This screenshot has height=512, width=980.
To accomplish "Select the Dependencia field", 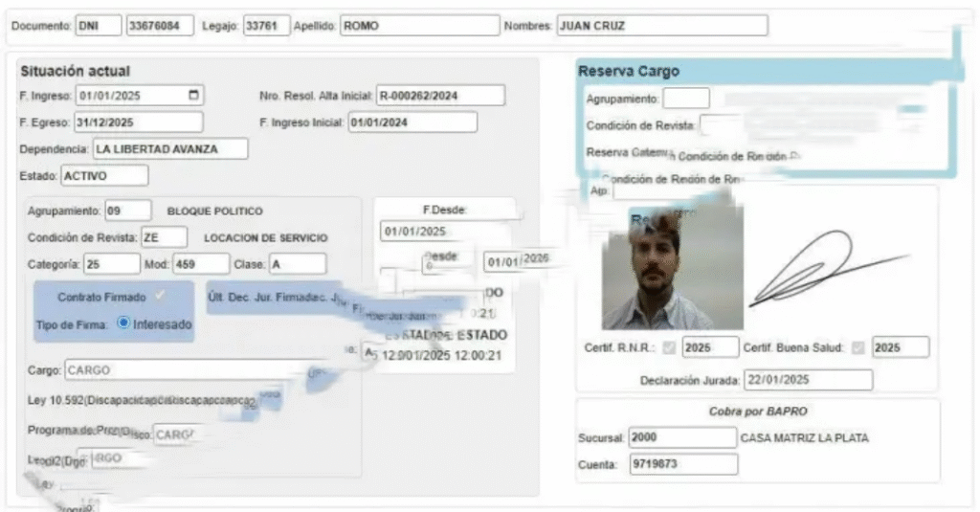I will point(169,149).
